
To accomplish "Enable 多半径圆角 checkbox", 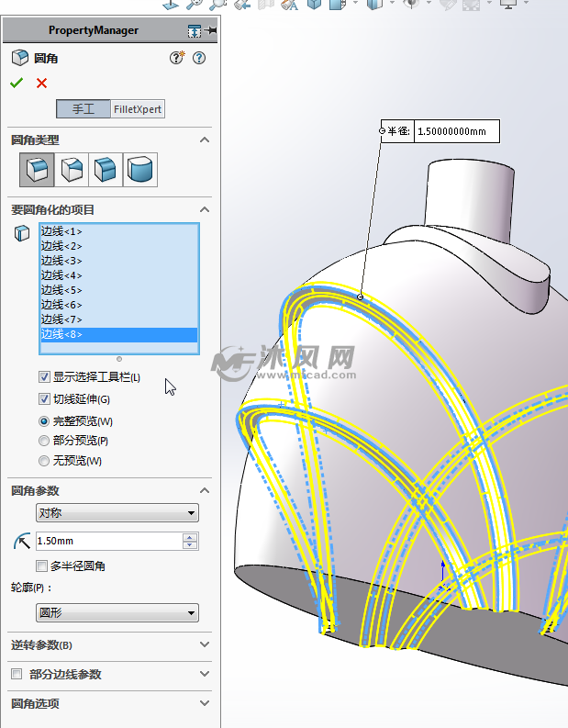I will (42, 566).
